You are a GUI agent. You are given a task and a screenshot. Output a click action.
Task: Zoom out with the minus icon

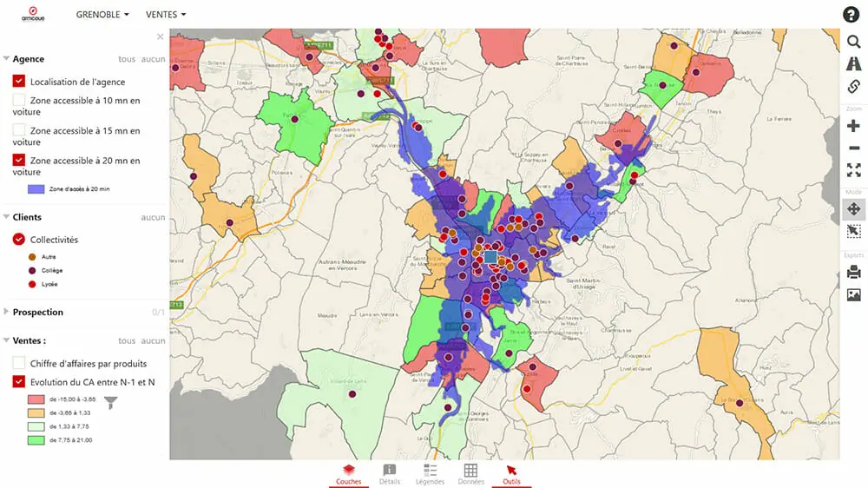(x=853, y=148)
